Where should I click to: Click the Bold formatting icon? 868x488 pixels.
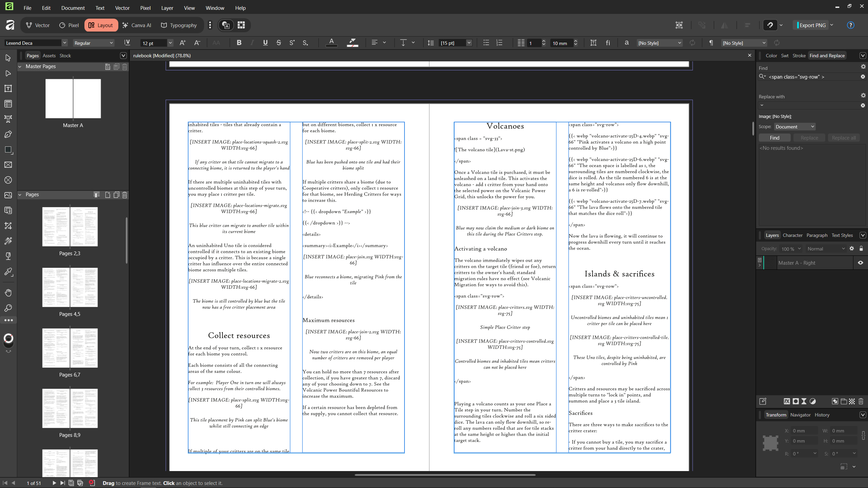click(x=239, y=43)
